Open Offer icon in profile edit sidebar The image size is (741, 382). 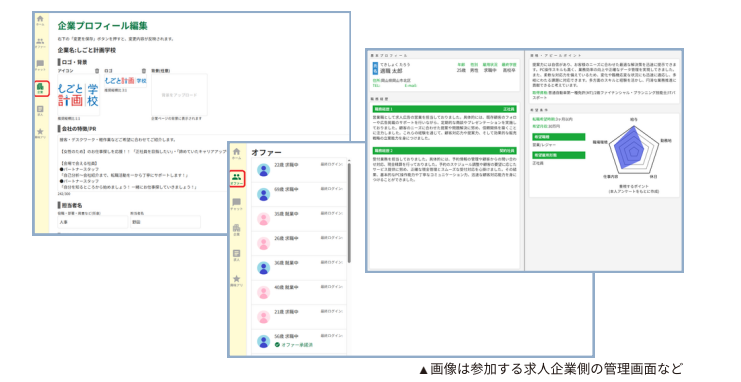[x=40, y=43]
